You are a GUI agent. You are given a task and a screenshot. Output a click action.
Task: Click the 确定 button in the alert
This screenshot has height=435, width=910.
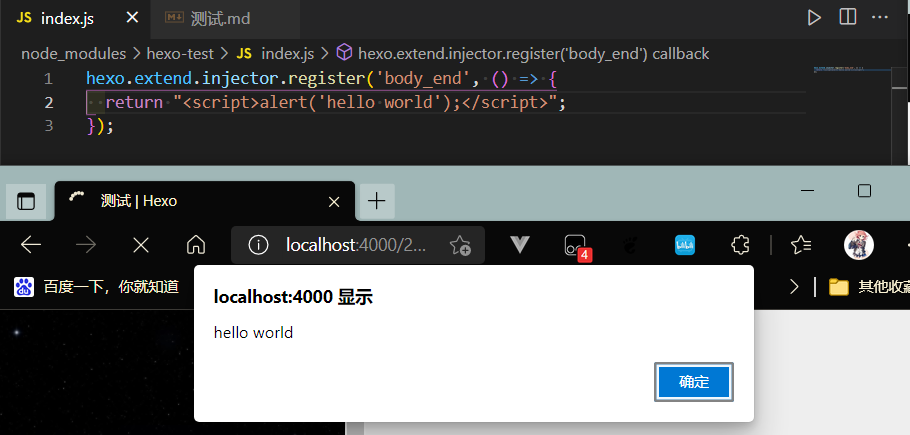[694, 382]
